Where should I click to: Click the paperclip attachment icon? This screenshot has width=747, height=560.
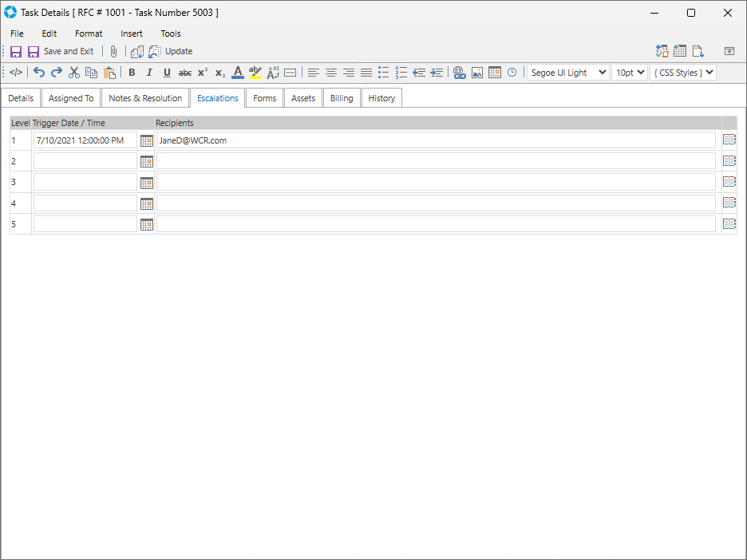click(x=113, y=51)
